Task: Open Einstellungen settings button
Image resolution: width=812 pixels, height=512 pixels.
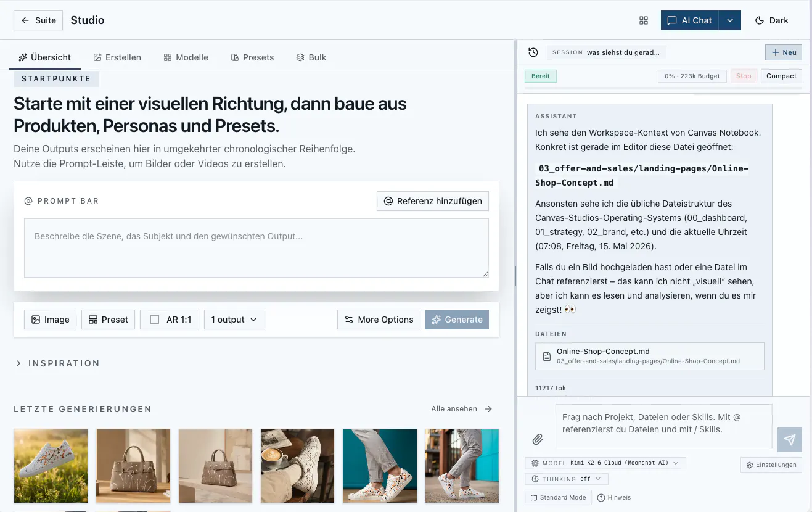Action: pyautogui.click(x=771, y=465)
